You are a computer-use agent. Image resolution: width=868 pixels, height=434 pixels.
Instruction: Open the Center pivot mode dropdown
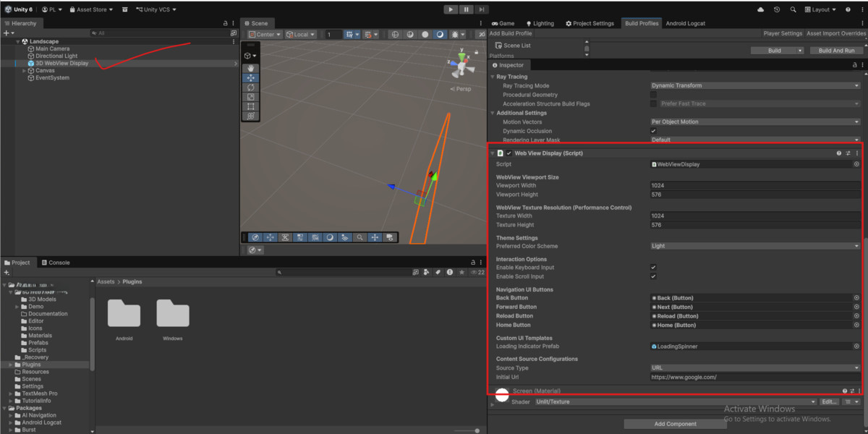[264, 34]
